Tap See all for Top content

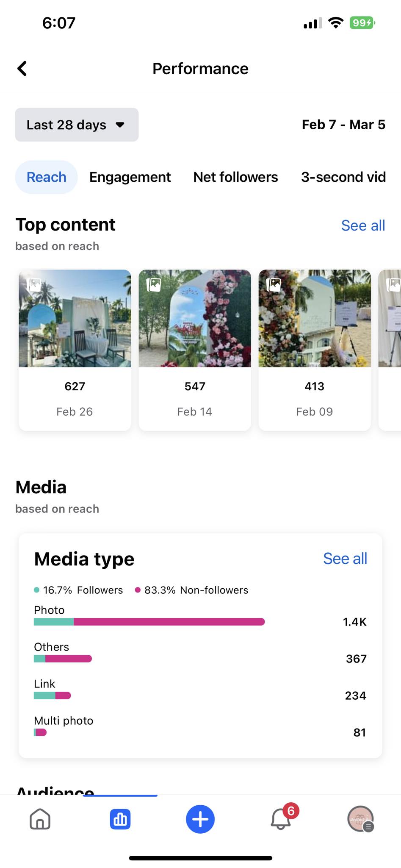(363, 225)
